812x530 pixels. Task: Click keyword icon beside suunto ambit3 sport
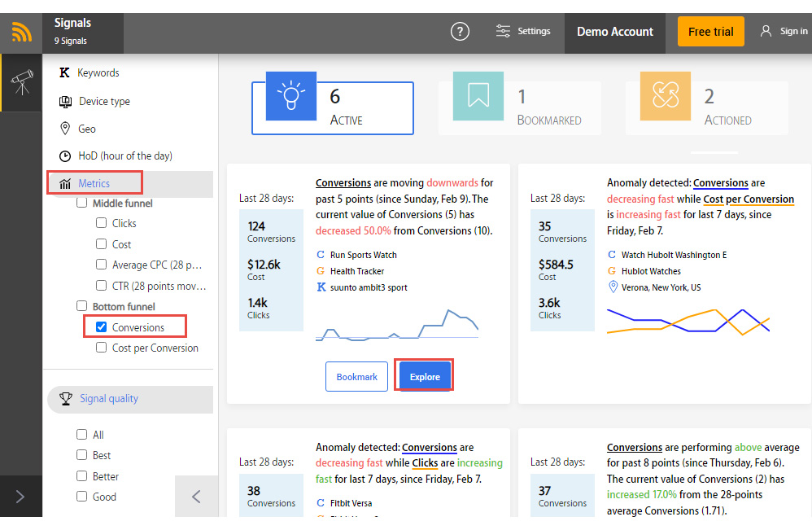(x=321, y=287)
